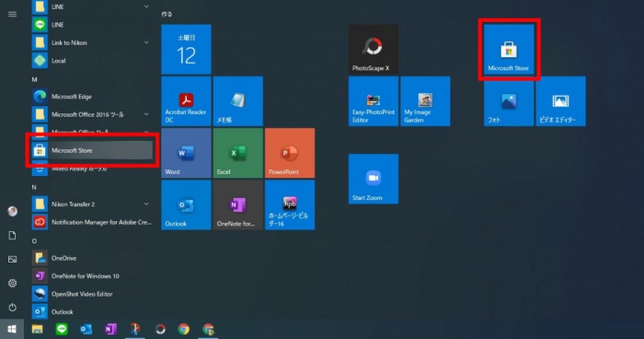Open Pictures from Start sidebar
This screenshot has width=644, height=339.
[12, 259]
